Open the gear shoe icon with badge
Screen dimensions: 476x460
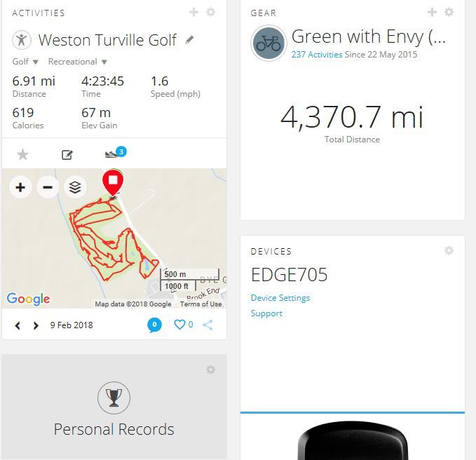click(112, 154)
